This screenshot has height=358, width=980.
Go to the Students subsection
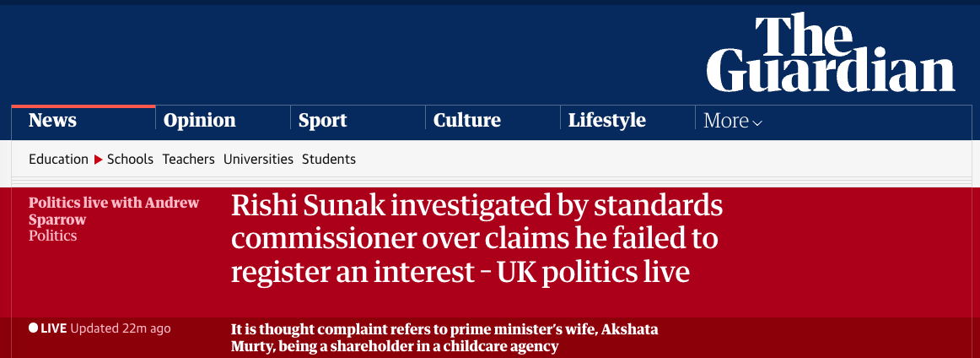329,159
